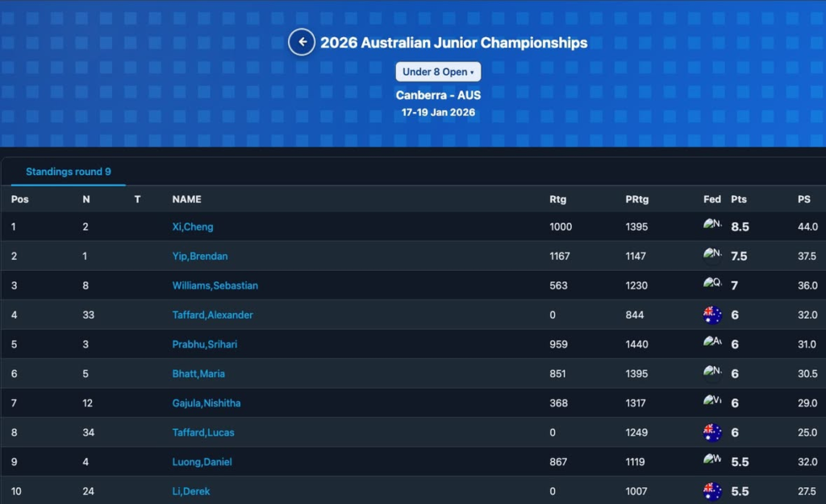Select the Williams,Sebastian name link

(215, 285)
